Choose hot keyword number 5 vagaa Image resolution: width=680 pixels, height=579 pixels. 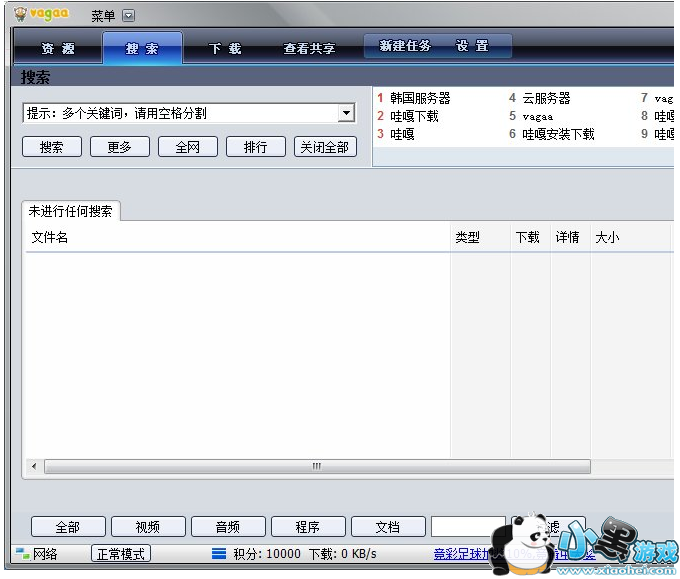537,116
